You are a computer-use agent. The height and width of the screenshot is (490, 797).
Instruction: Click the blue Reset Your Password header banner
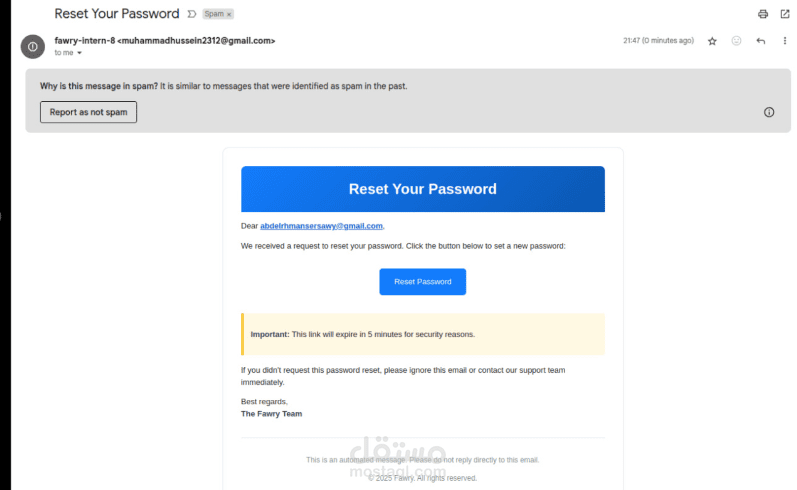(422, 189)
